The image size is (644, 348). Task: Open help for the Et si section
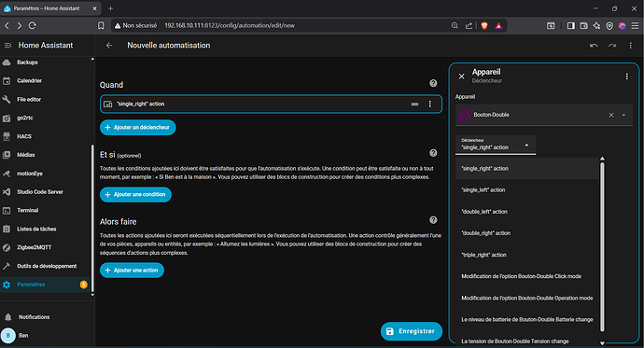coord(433,153)
